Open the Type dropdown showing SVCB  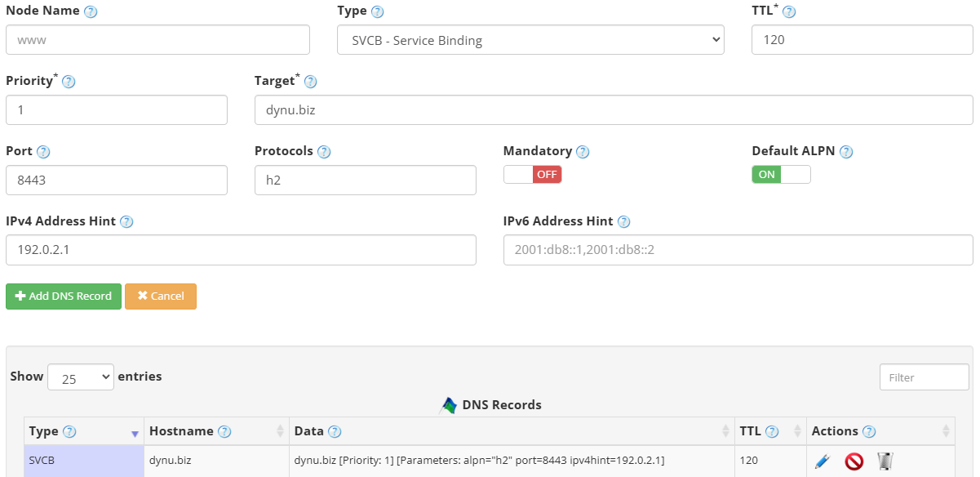530,39
